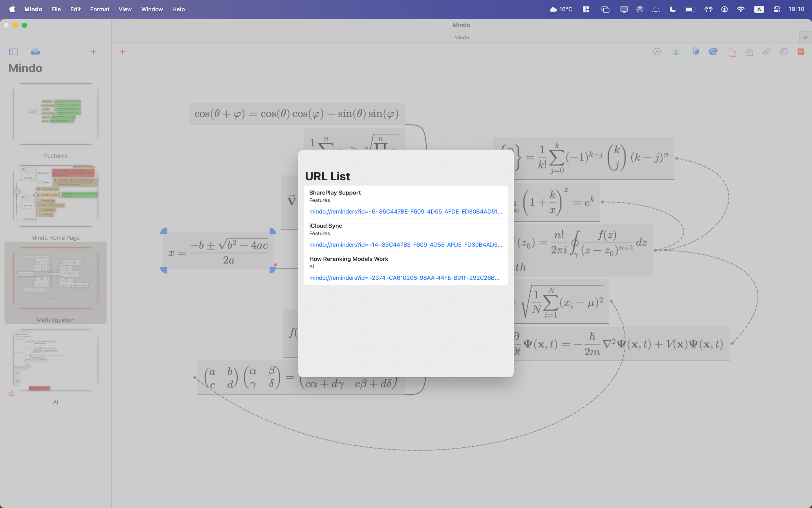Click the red handle on quadratic node

coord(275,265)
